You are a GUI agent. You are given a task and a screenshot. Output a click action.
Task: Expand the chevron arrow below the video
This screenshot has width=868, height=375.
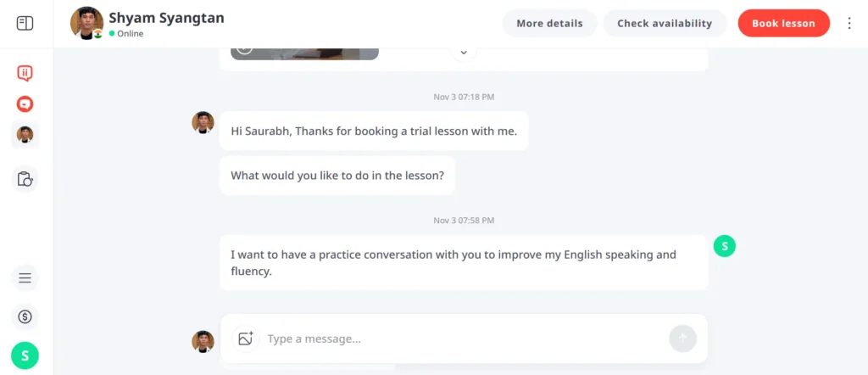tap(464, 51)
